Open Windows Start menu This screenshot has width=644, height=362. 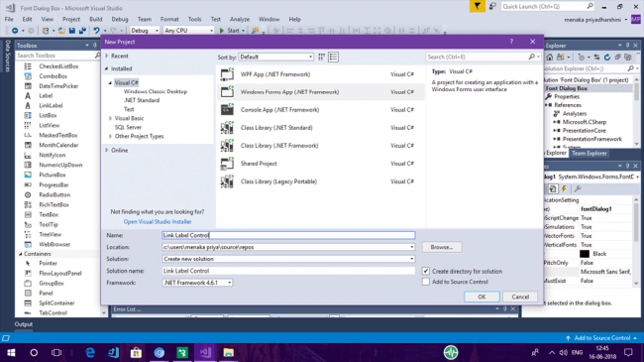tap(11, 352)
